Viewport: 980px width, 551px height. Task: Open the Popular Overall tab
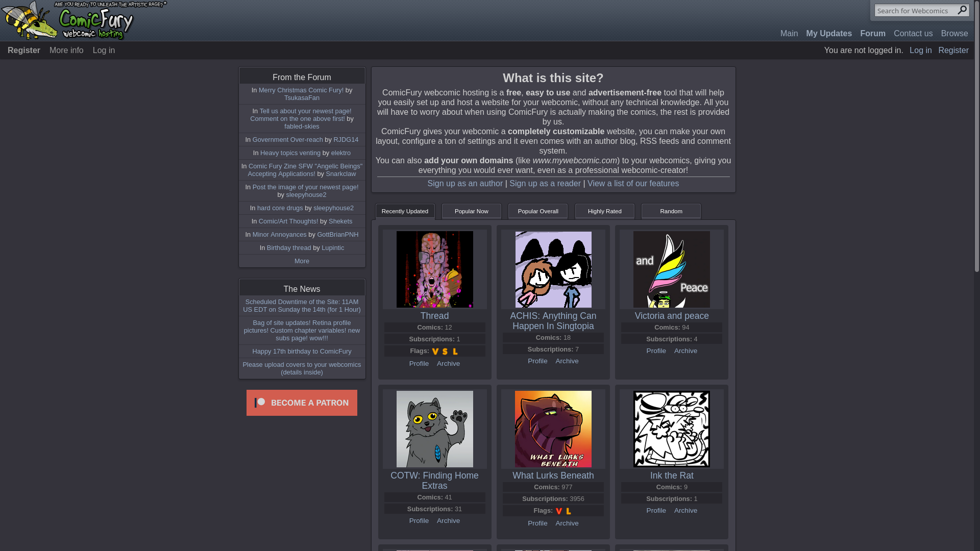click(537, 211)
